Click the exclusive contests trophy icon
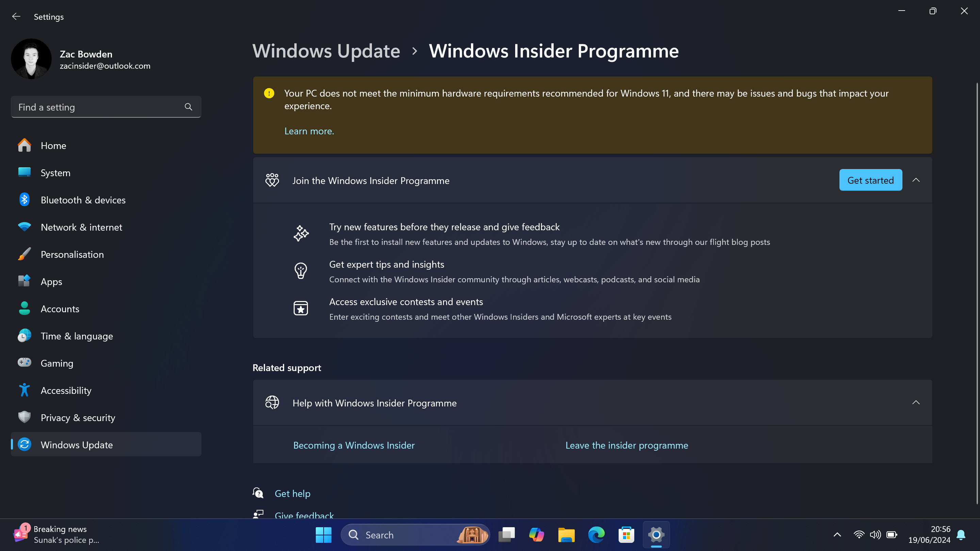This screenshot has width=980, height=551. 301,308
